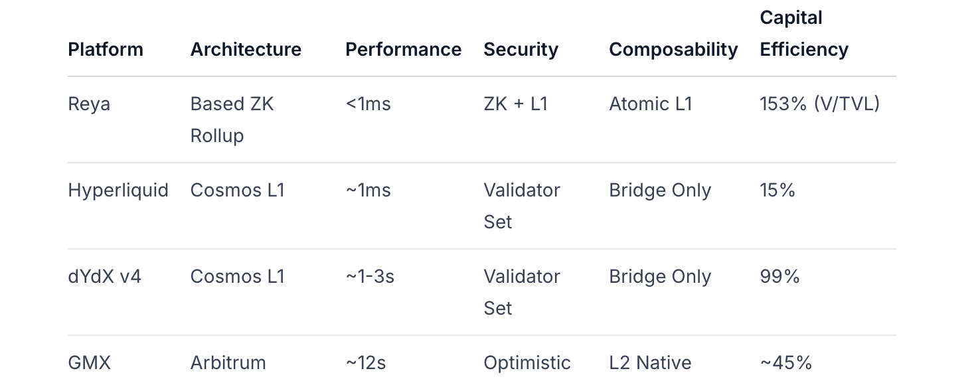Click the Platform column header
The height and width of the screenshot is (389, 980).
pos(106,50)
